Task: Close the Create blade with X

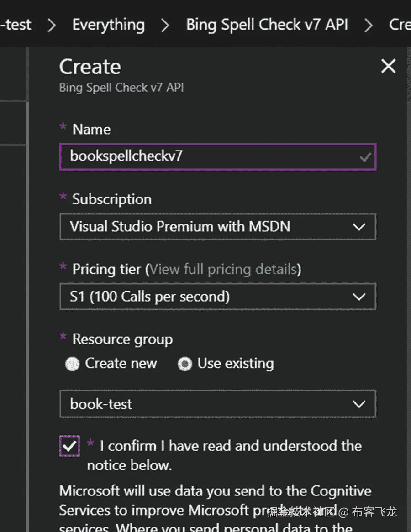Action: (x=388, y=67)
